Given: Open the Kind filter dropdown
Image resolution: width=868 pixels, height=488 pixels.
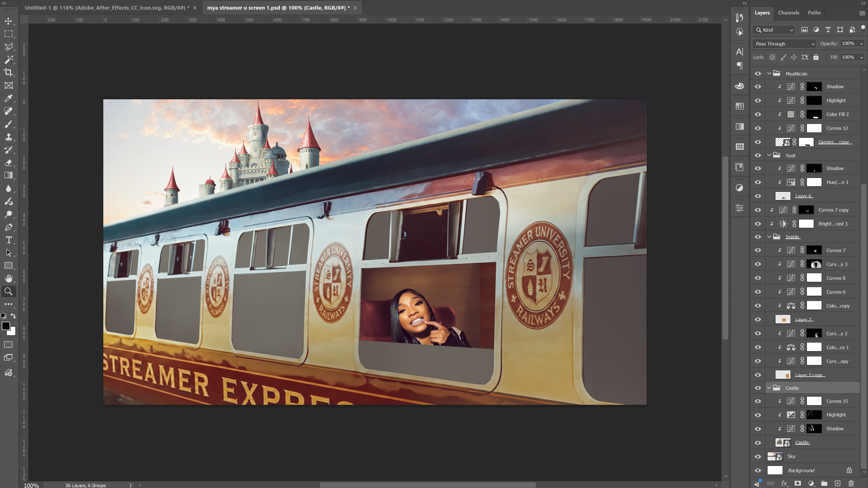Looking at the screenshot, I should (x=774, y=30).
